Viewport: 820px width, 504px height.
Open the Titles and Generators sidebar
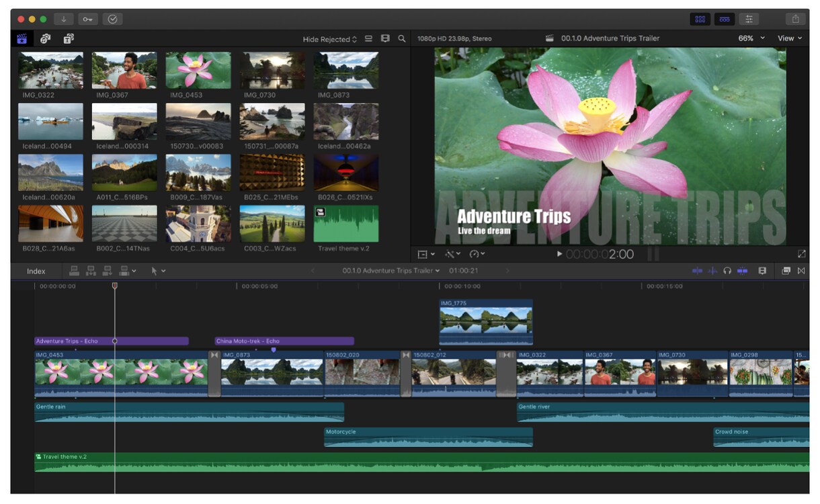pos(69,39)
